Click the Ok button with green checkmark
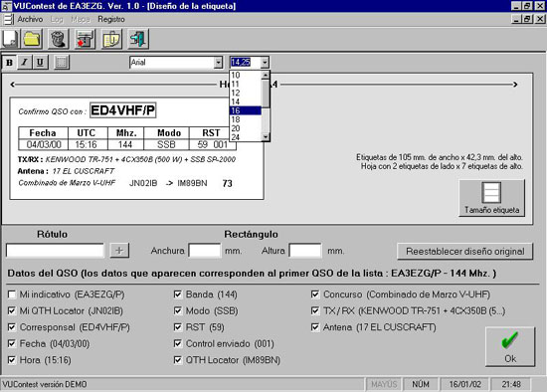 510,346
